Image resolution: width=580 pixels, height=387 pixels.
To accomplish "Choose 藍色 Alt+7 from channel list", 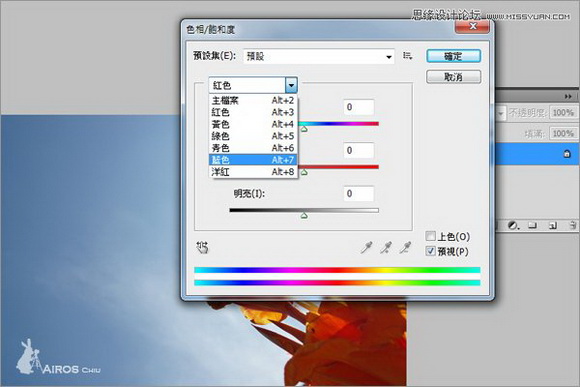I will (253, 160).
